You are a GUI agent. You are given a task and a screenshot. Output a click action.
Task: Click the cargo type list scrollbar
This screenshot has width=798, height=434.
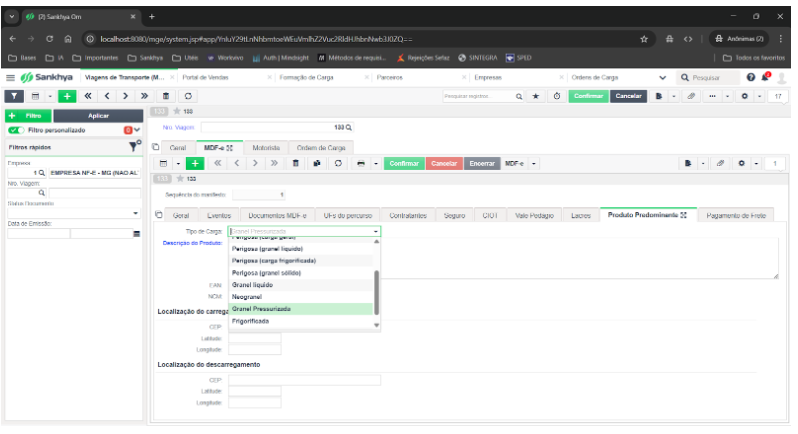(377, 293)
